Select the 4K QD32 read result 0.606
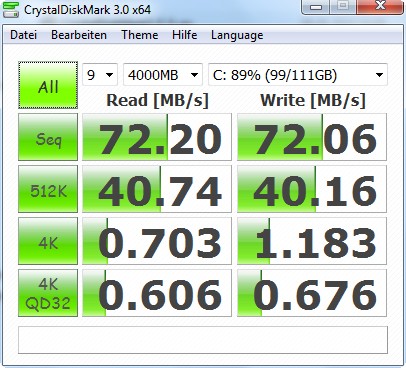Image resolution: width=406 pixels, height=368 pixels. click(x=157, y=293)
